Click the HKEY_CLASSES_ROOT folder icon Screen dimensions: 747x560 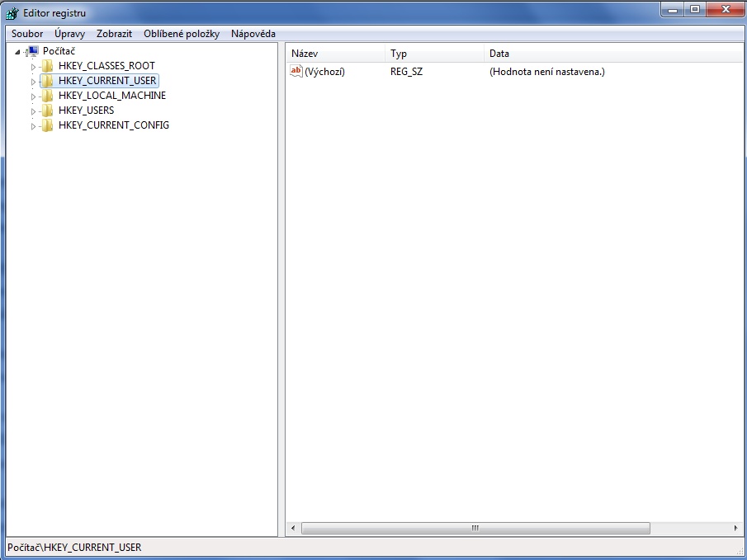pyautogui.click(x=47, y=66)
